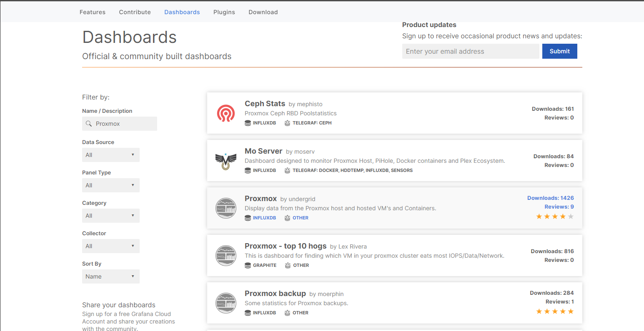Open the Plugins nav item

tap(224, 12)
